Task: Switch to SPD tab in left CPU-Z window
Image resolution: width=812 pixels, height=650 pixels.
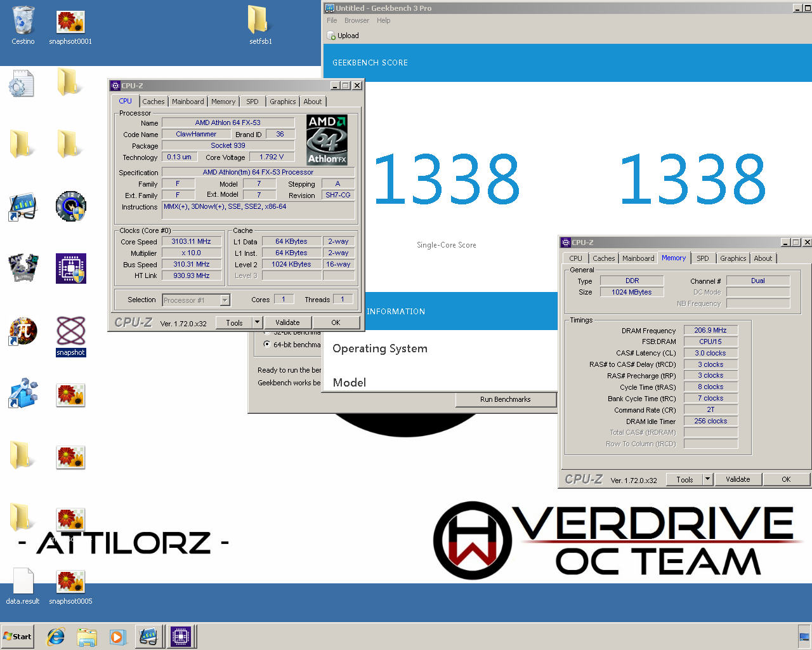Action: pos(252,102)
